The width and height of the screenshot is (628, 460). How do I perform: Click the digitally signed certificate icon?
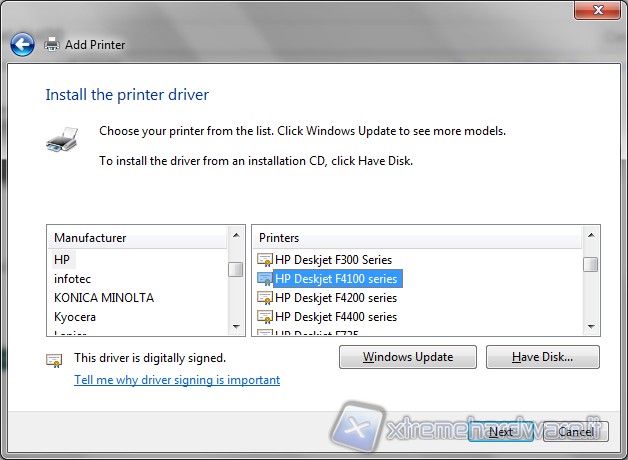click(54, 359)
